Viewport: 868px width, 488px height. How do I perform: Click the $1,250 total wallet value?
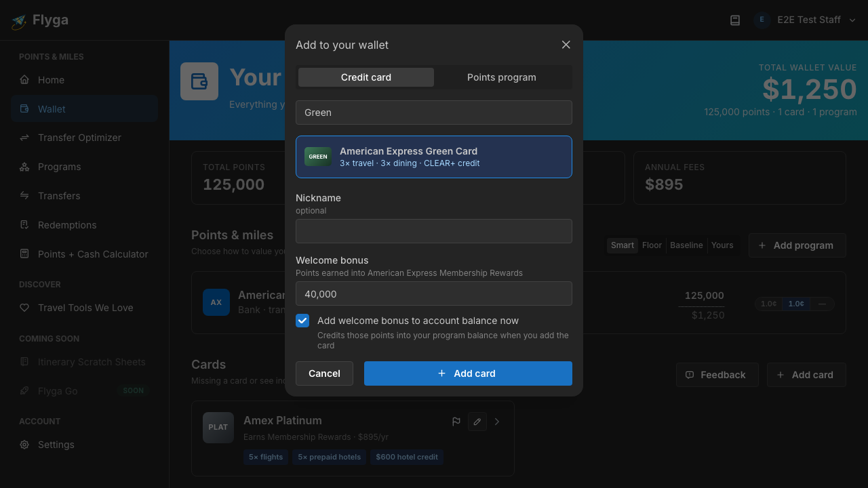click(x=810, y=89)
